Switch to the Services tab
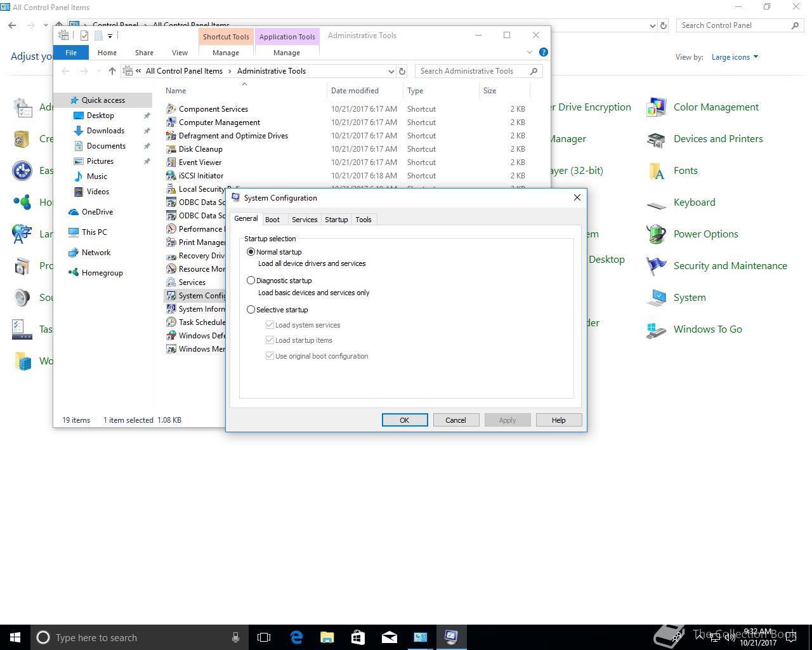 [304, 220]
